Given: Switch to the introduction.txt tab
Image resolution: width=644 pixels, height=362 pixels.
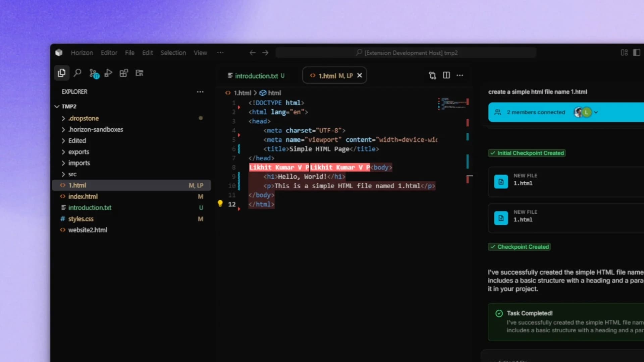Looking at the screenshot, I should coord(257,76).
